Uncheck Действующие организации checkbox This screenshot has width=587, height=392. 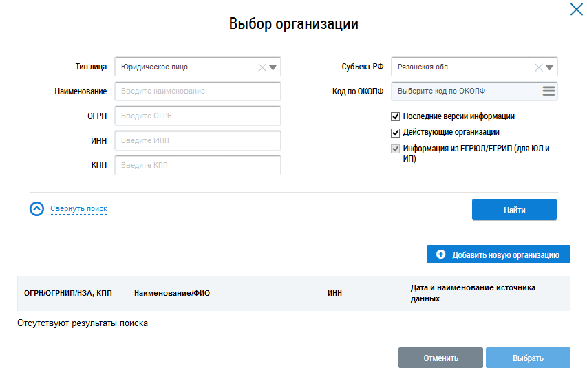pos(395,133)
